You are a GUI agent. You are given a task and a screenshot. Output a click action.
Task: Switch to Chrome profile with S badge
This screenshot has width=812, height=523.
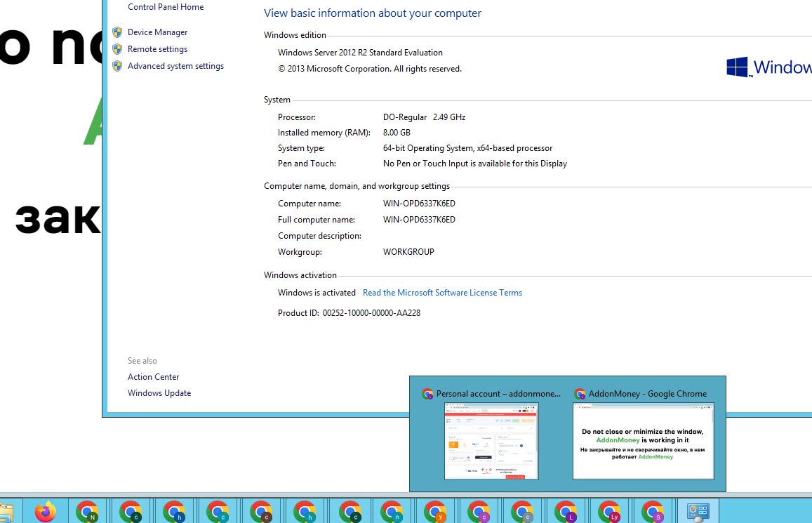tap(653, 512)
